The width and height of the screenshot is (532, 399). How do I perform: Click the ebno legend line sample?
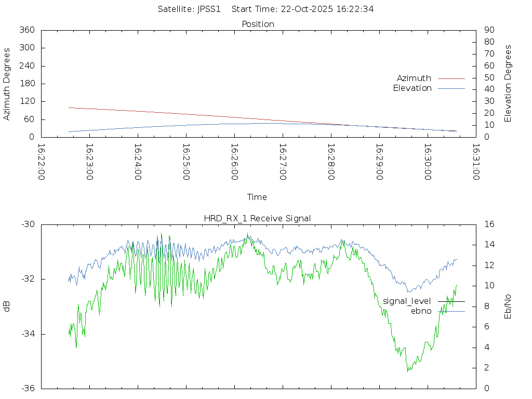(451, 311)
